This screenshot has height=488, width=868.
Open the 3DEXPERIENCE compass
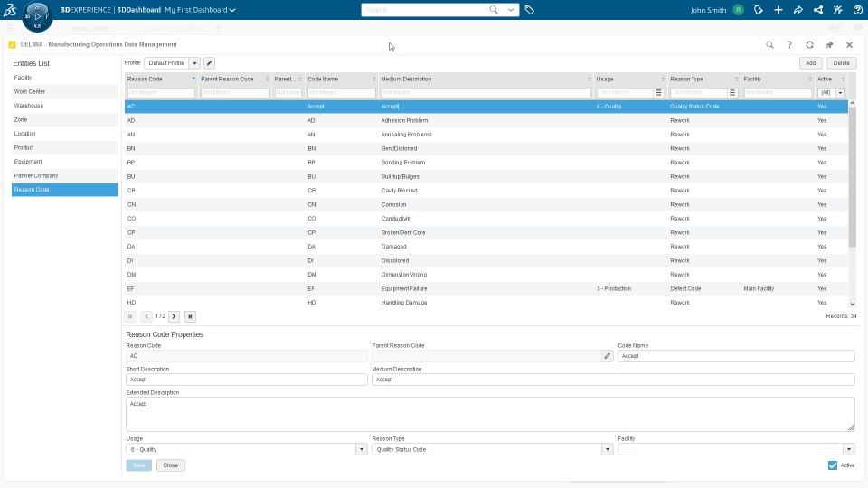(x=37, y=16)
